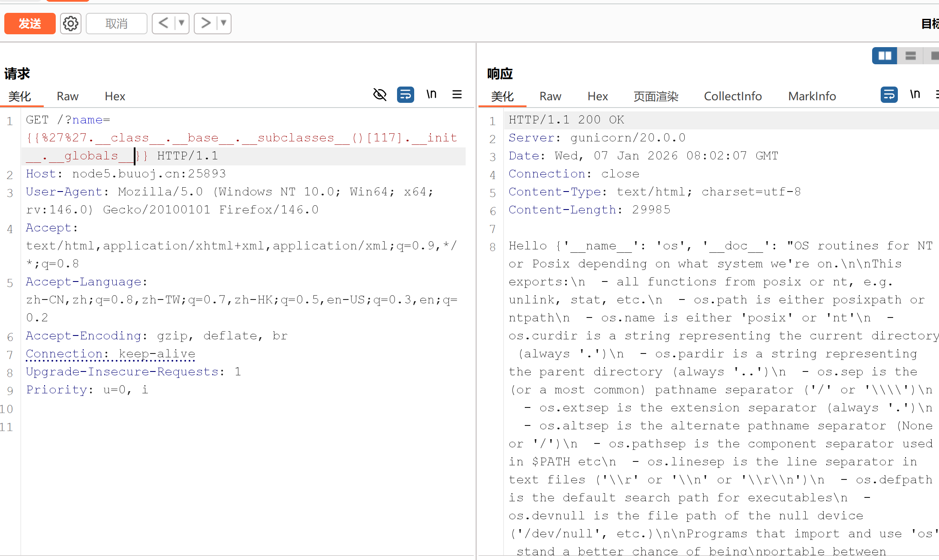This screenshot has height=560, width=939.
Task: Open the CollectInfo response tab
Action: click(732, 96)
